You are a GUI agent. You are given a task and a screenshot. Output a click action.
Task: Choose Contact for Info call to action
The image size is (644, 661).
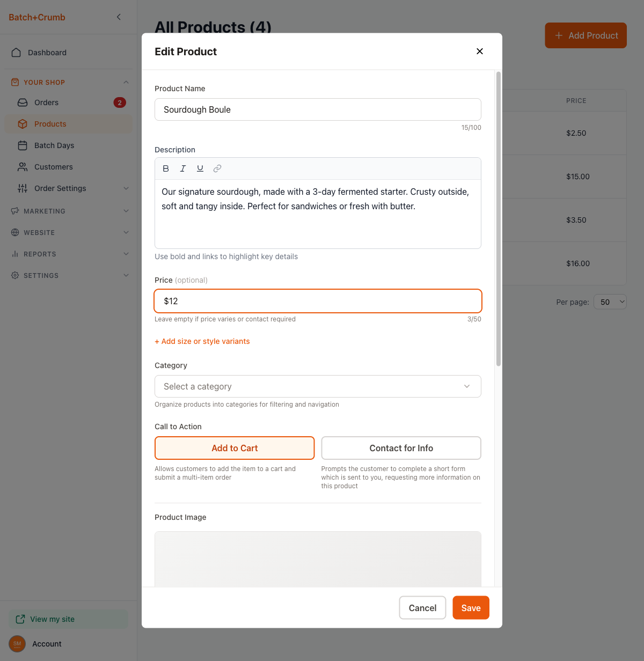401,448
